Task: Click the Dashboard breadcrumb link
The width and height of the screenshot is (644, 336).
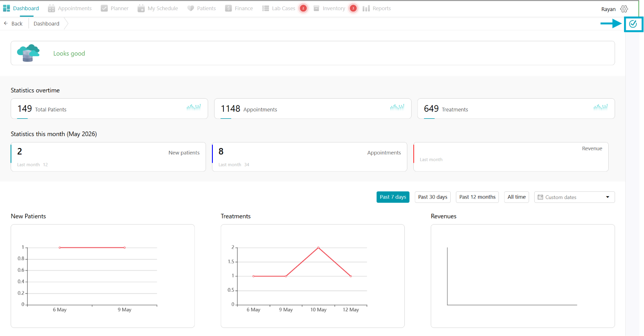Action: (x=46, y=24)
